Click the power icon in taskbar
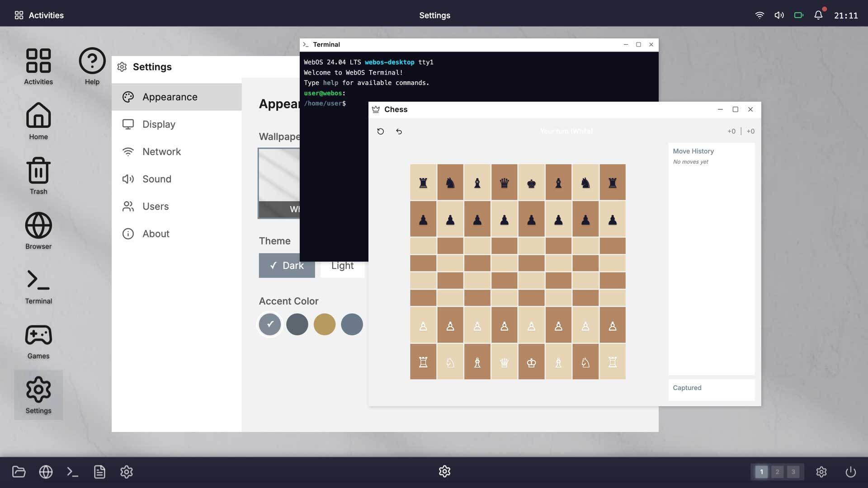The width and height of the screenshot is (868, 488). click(850, 472)
